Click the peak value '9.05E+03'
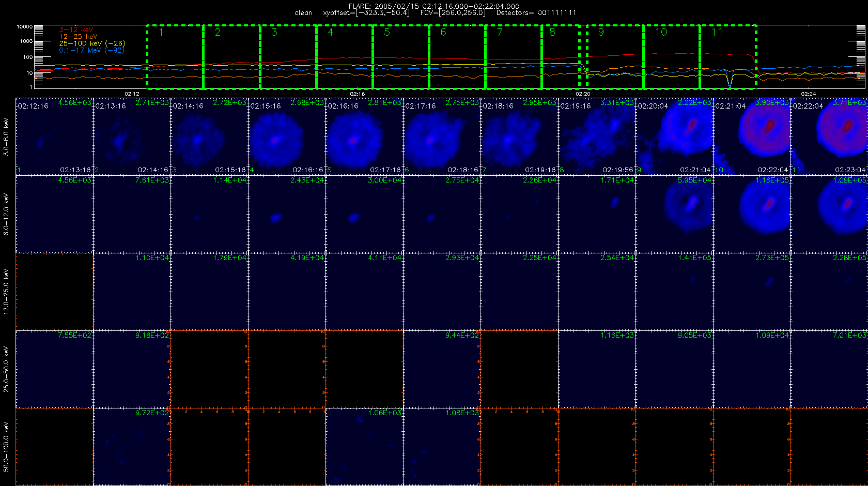The image size is (868, 486). click(x=694, y=336)
